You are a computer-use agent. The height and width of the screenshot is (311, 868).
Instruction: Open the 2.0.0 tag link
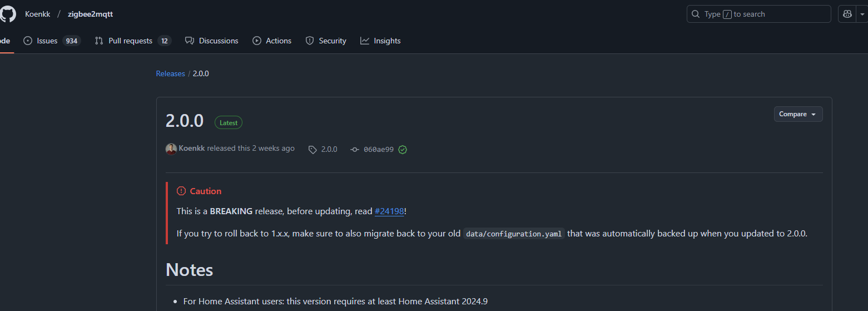coord(329,149)
